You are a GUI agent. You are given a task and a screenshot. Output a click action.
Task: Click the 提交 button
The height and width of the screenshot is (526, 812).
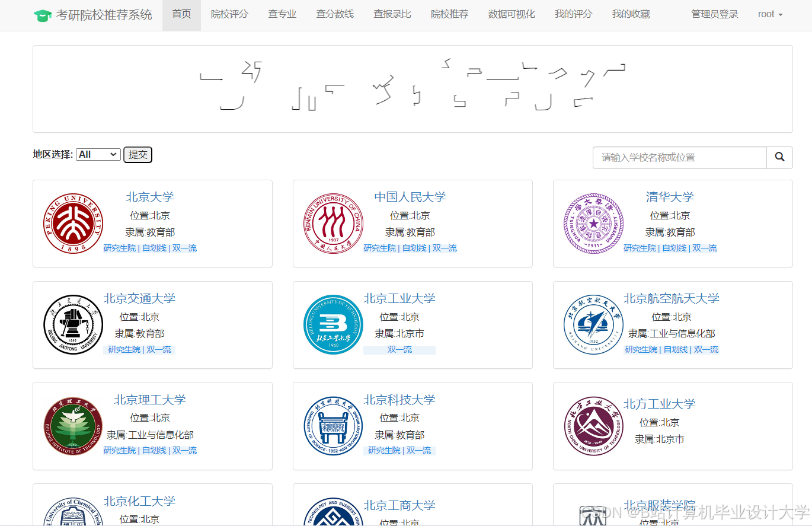138,155
